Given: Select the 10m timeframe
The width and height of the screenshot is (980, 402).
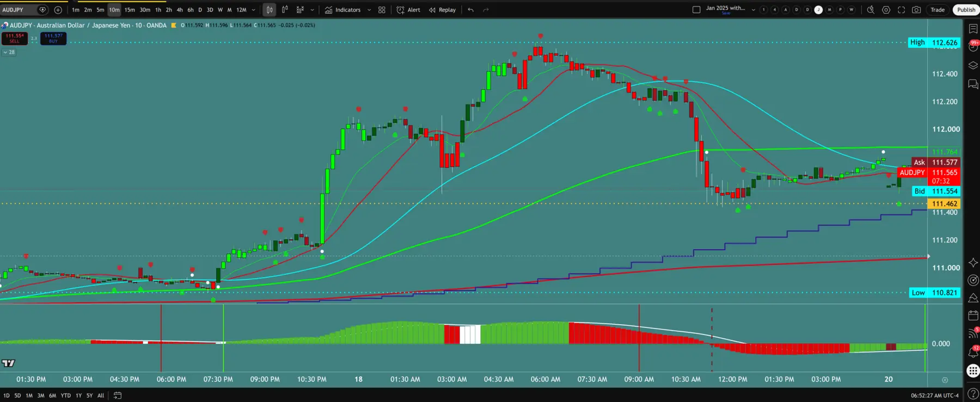Looking at the screenshot, I should coord(114,10).
